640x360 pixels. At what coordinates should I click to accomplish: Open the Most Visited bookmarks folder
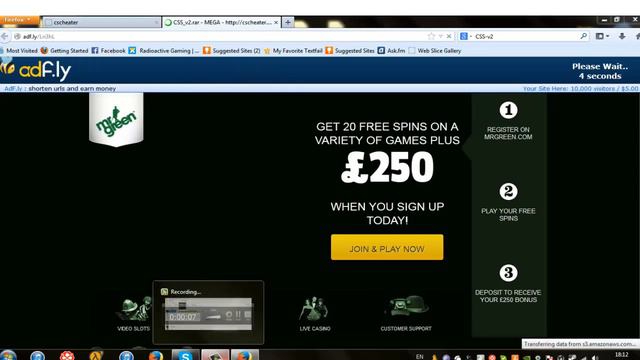19,51
